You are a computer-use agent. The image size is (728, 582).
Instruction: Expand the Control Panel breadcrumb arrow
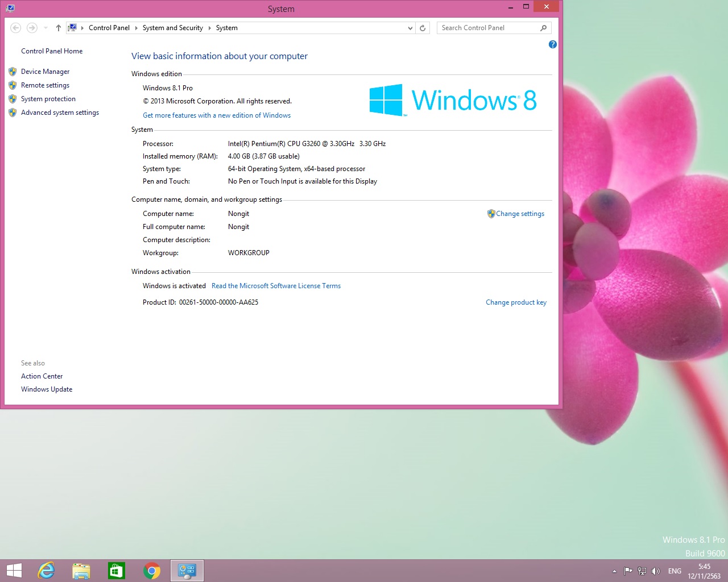click(136, 28)
